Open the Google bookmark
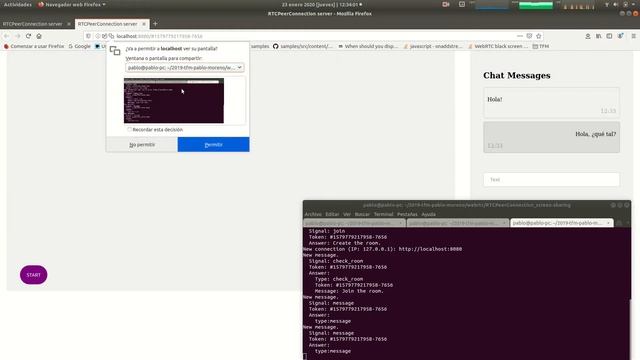640x360 pixels. pos(80,46)
